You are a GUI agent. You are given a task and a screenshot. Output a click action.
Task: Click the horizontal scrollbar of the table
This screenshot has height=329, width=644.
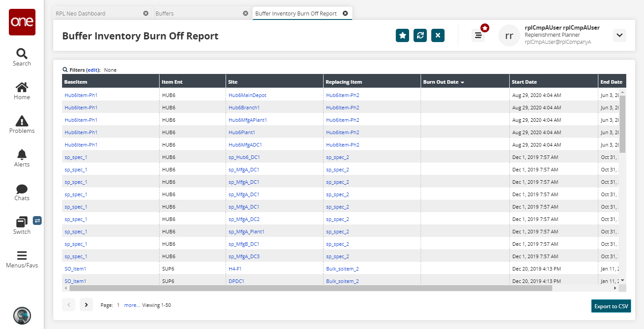coord(310,288)
